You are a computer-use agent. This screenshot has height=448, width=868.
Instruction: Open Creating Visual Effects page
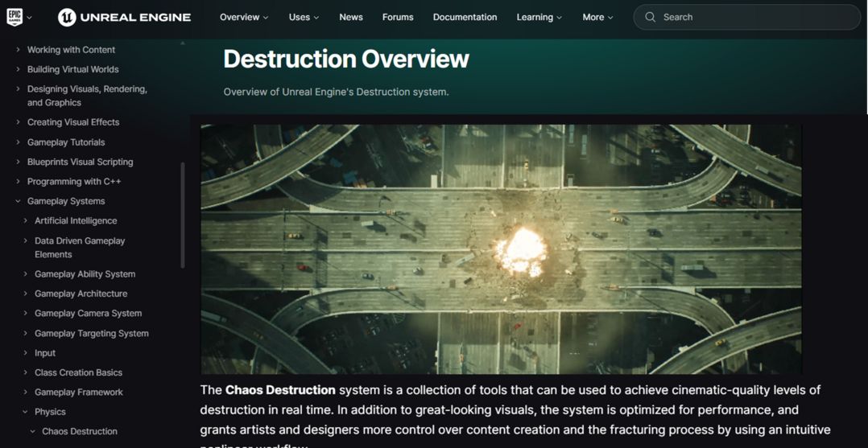coord(73,122)
